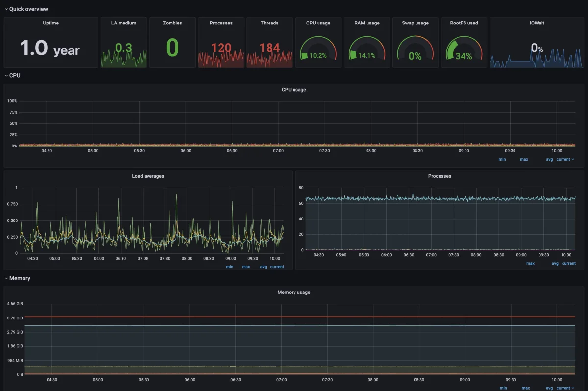Screen dimensions: 588x391
Task: Open the Load averages panel title menu
Action: [148, 176]
